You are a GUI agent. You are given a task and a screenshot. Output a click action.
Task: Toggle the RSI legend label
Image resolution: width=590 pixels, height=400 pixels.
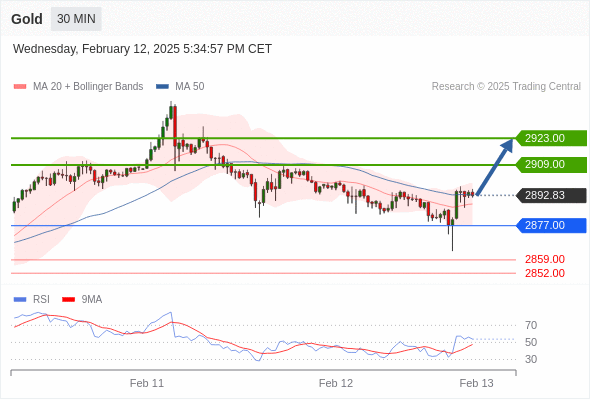[x=41, y=300]
